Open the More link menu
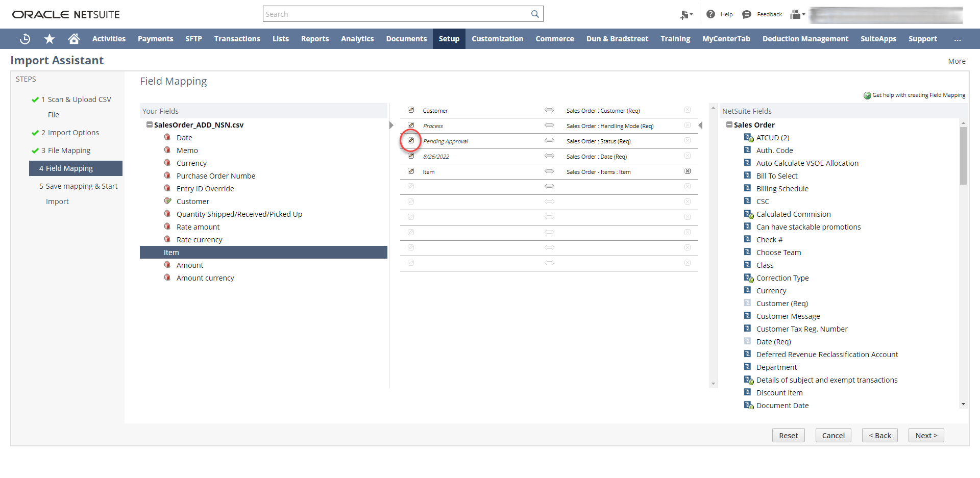The width and height of the screenshot is (980, 478). point(957,61)
